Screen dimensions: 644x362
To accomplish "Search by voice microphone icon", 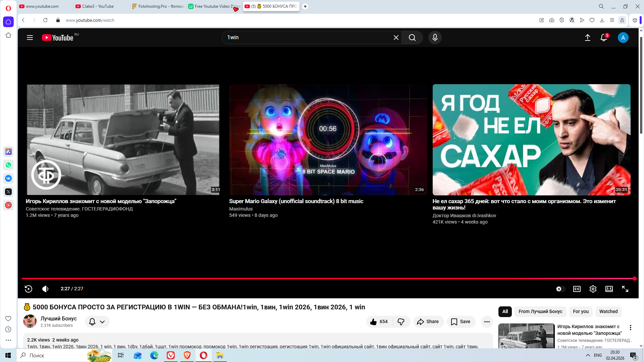I will 435,38.
